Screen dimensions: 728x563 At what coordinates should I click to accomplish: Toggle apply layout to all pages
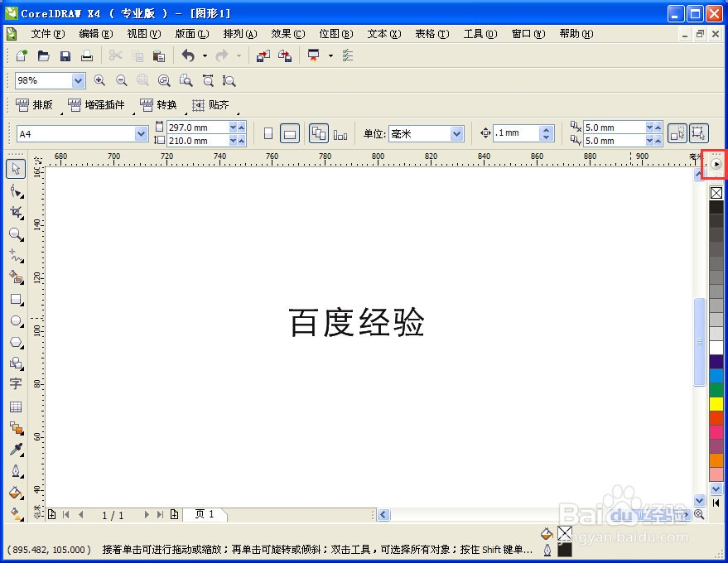(x=319, y=133)
